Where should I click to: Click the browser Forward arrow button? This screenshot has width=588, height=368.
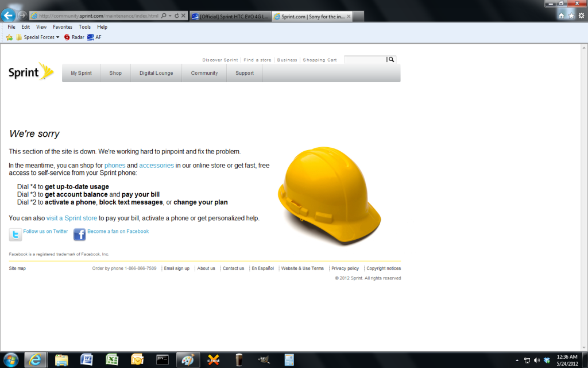click(x=22, y=16)
